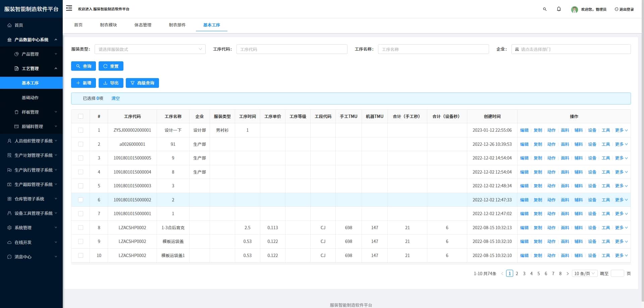The image size is (644, 308).
Task: Open the 10 条/页 page size dropdown
Action: tap(584, 273)
